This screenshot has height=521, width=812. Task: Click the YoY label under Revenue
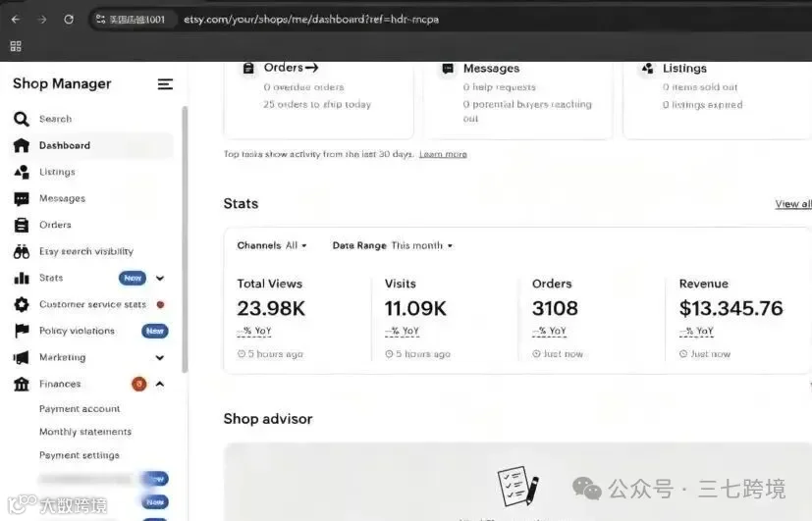click(696, 331)
